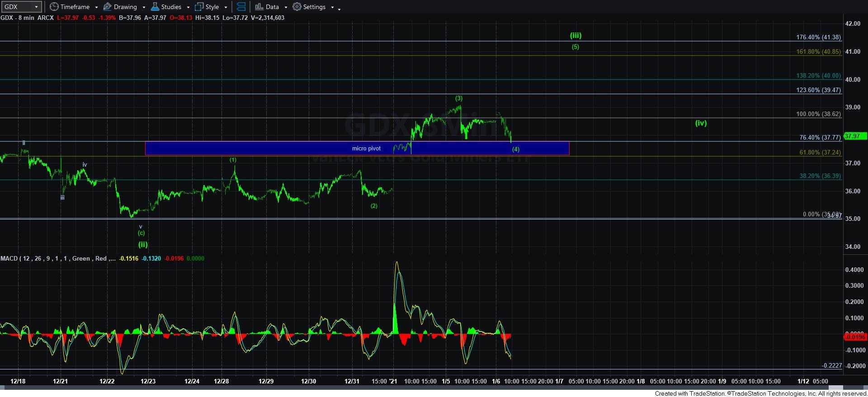Click the 'micro pivot' text label
This screenshot has height=397, width=868.
366,149
